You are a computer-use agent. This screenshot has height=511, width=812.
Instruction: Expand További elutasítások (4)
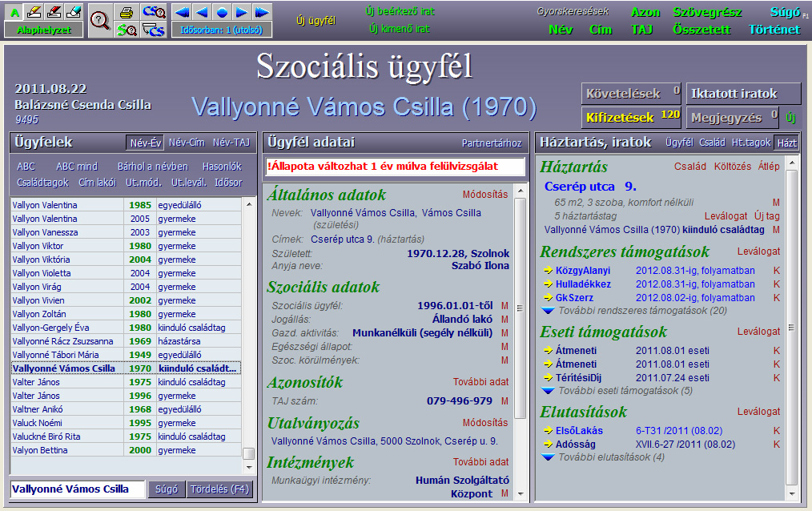point(548,457)
